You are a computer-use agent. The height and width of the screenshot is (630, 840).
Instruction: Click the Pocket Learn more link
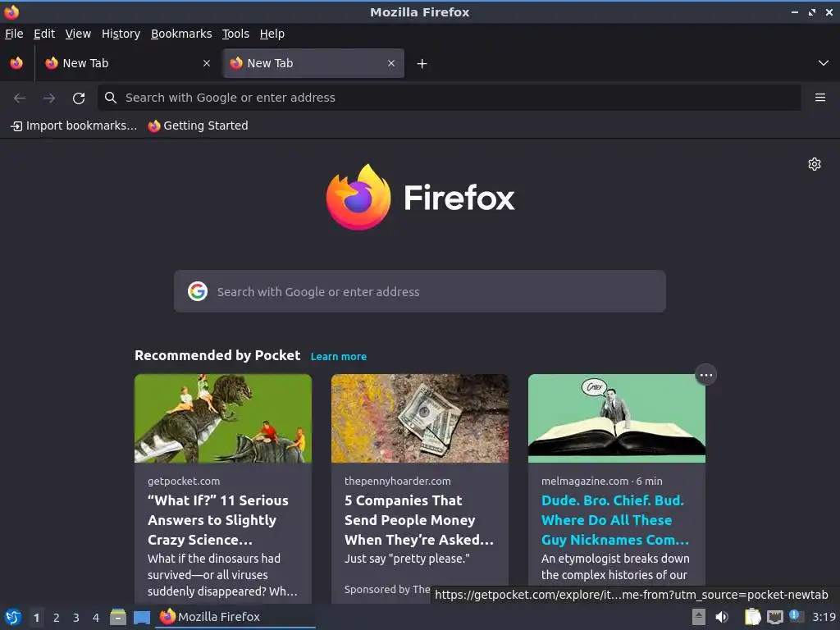tap(339, 356)
